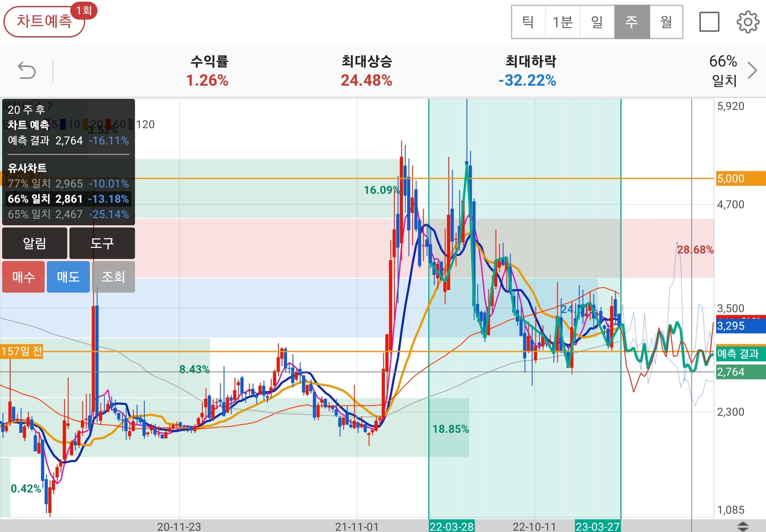
Task: Select the 주 weekly chart tab
Action: (x=632, y=22)
